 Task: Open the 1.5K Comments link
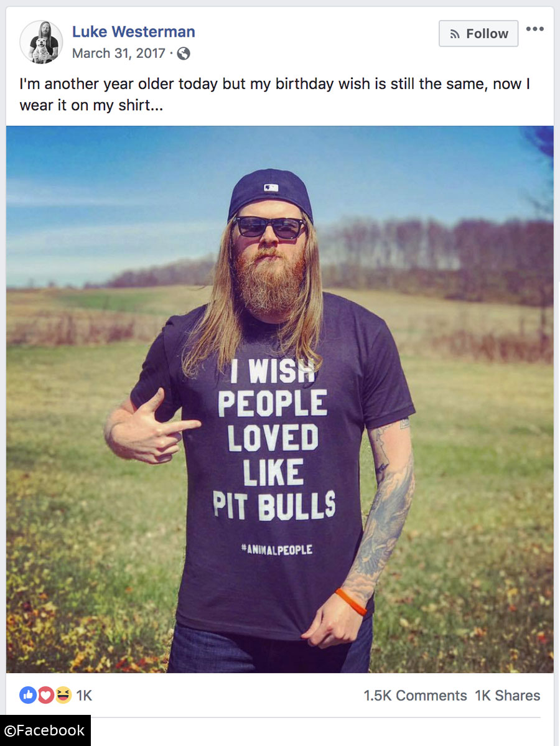(x=415, y=696)
